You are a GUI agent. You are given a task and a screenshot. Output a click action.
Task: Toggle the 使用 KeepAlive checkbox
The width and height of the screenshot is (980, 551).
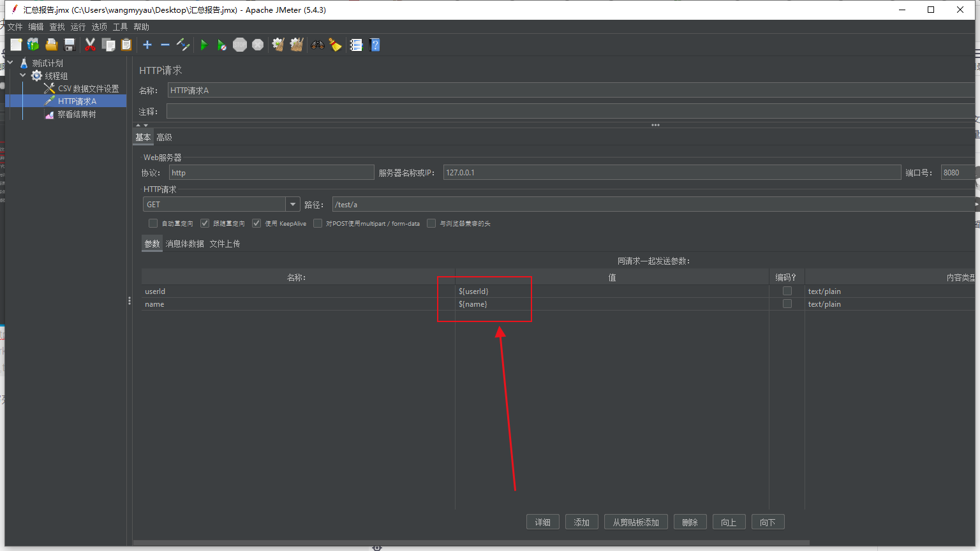coord(256,223)
